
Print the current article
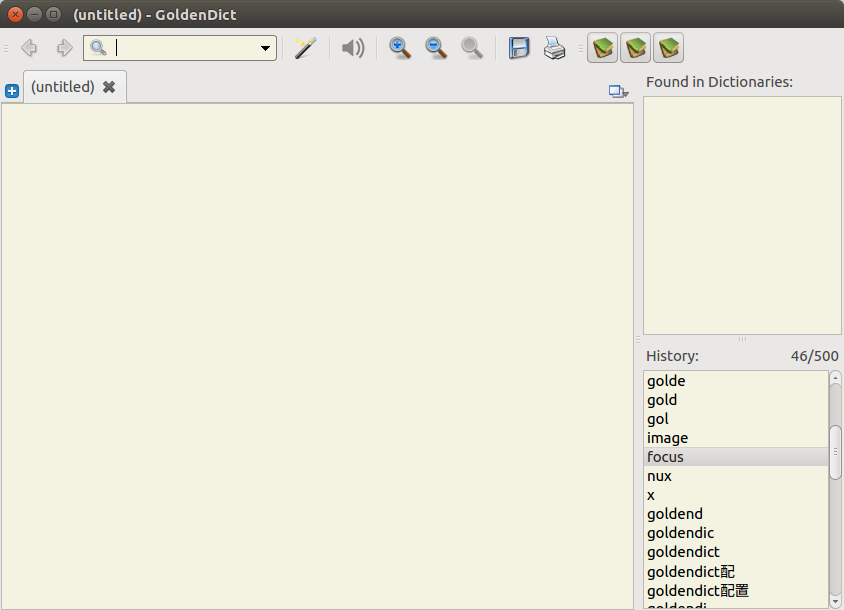point(555,47)
